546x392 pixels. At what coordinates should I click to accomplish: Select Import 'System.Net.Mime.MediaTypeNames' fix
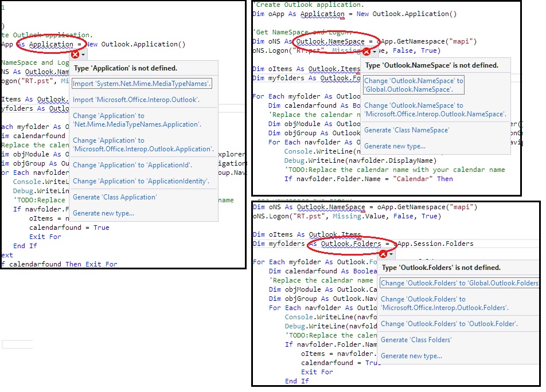tap(142, 84)
